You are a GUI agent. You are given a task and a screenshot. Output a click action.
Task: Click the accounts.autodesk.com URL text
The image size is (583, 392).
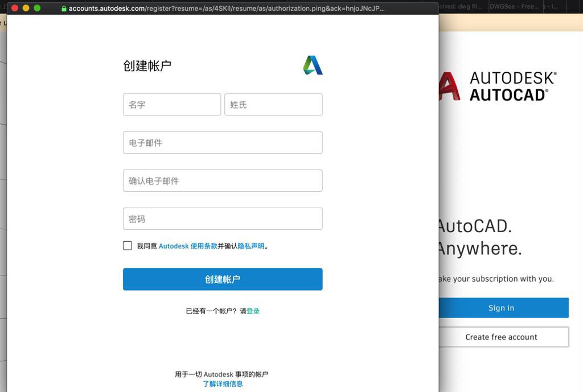[x=227, y=8]
